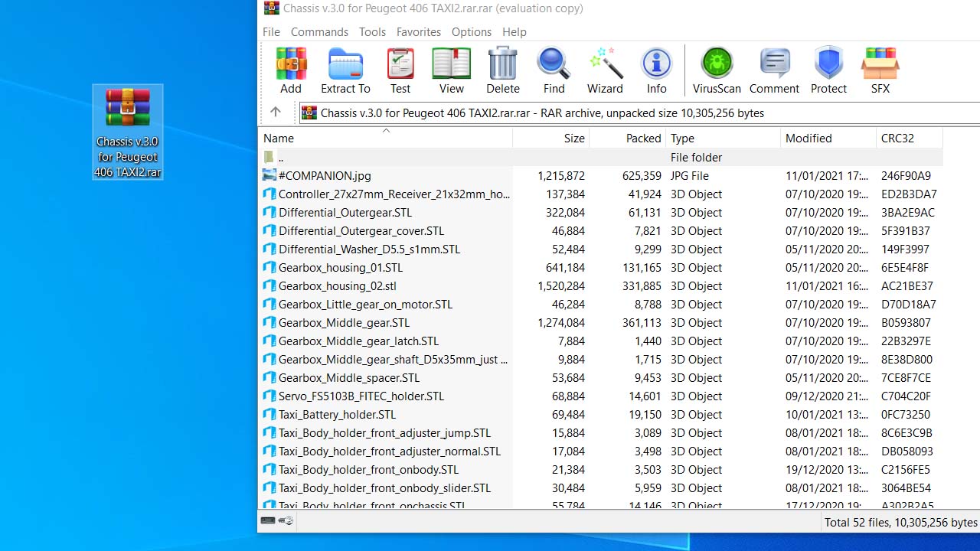The height and width of the screenshot is (551, 980).
Task: Create SFX archive using SFX icon
Action: tap(880, 70)
